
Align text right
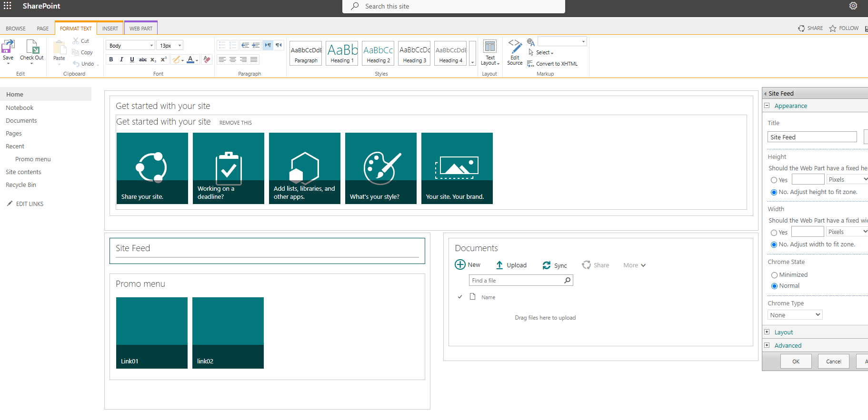click(243, 59)
